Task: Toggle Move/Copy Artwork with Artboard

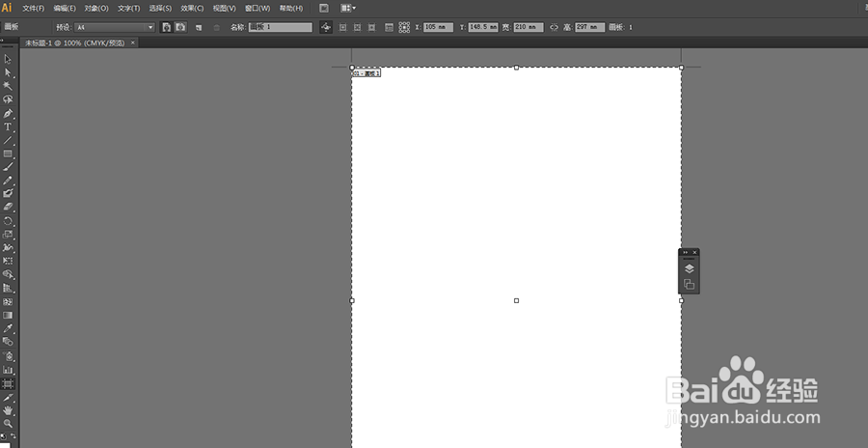Action: [x=326, y=27]
